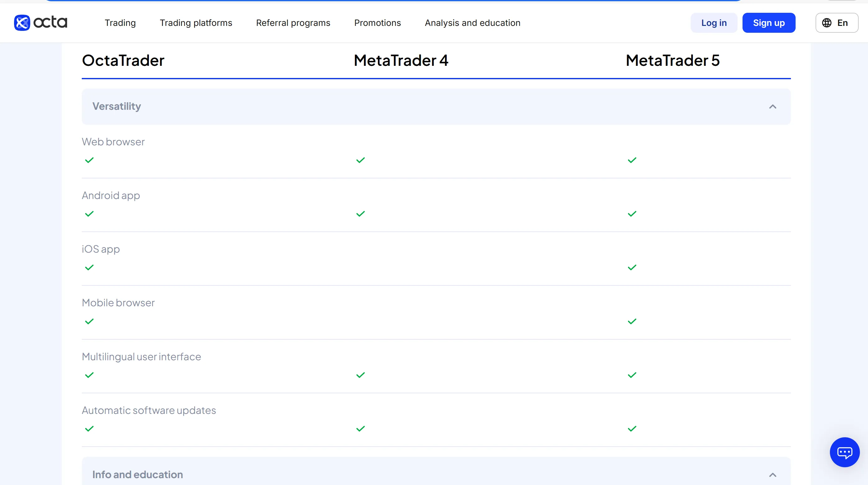Select the MetaTrader 4 column heading
Image resolution: width=868 pixels, height=485 pixels.
point(401,61)
